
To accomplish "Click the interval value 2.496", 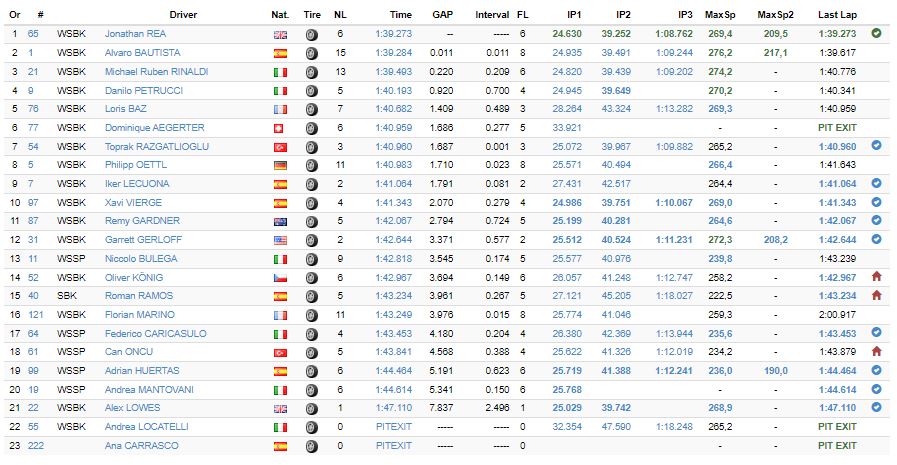I will point(497,408).
